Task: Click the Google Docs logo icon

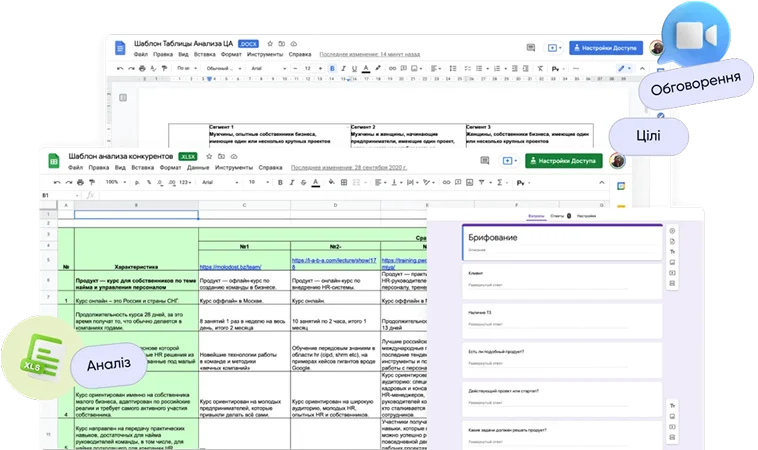Action: click(x=120, y=47)
